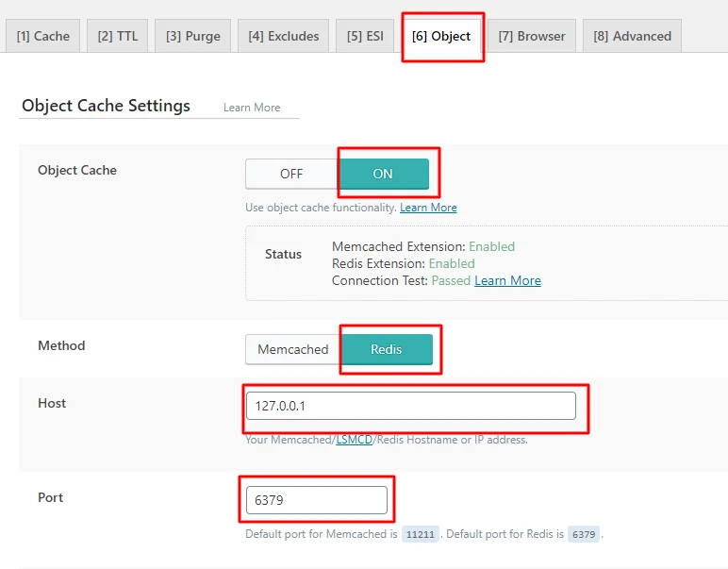Choose Redis as the method

click(387, 349)
